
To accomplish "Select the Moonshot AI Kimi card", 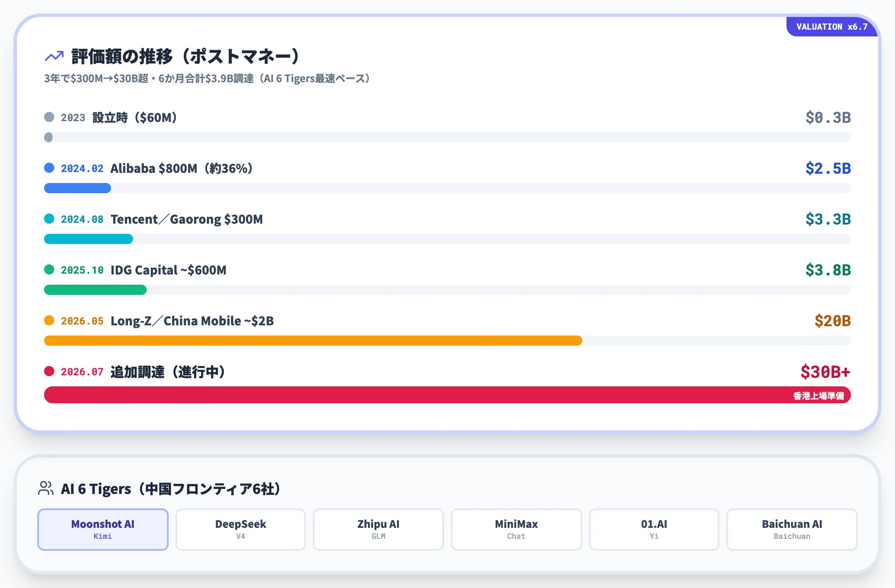I will 103,530.
